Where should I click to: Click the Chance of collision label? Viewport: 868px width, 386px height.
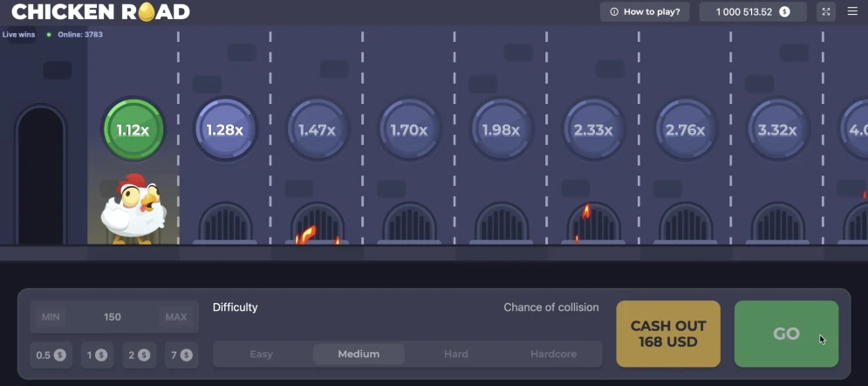pos(551,307)
